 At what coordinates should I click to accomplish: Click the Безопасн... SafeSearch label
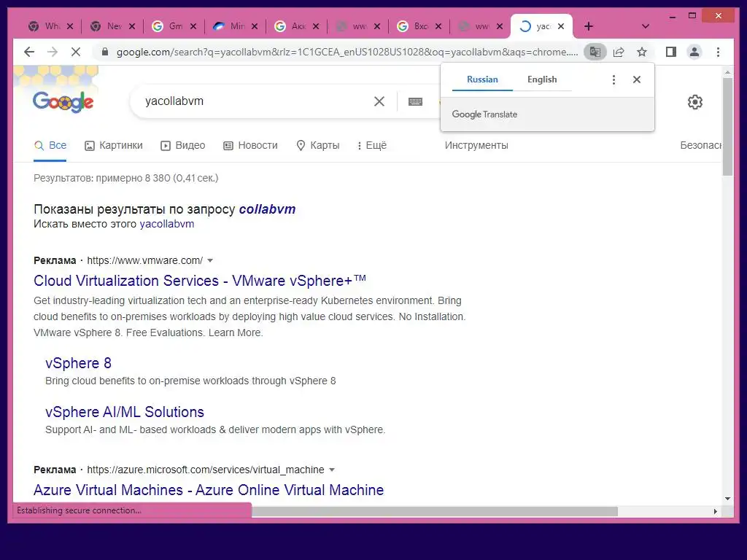(701, 145)
